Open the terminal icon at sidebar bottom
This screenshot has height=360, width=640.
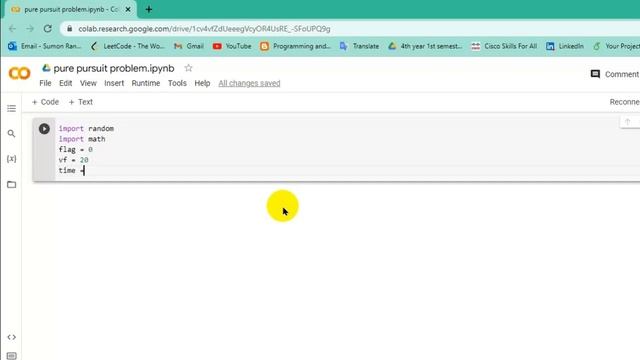tap(11, 356)
